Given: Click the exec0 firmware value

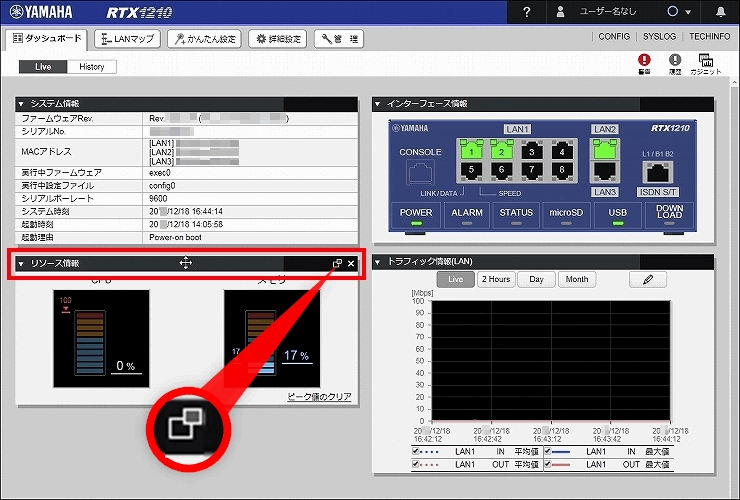Looking at the screenshot, I should (160, 173).
